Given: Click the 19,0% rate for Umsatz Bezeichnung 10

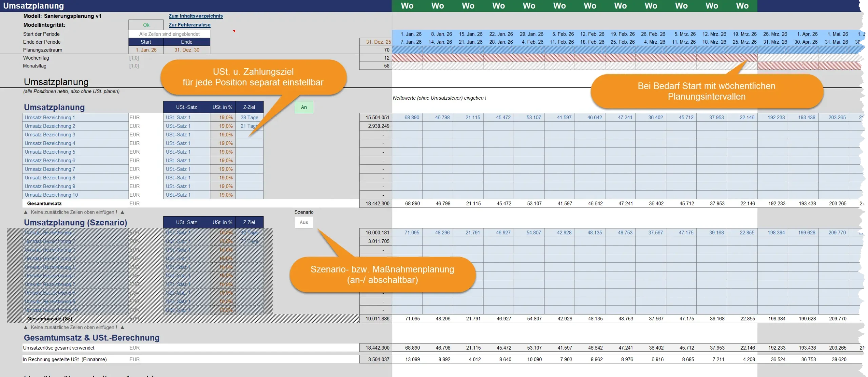Looking at the screenshot, I should point(223,195).
